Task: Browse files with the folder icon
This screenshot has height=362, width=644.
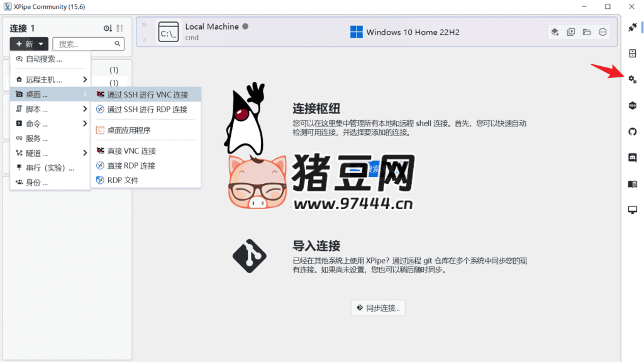Action: tap(587, 32)
